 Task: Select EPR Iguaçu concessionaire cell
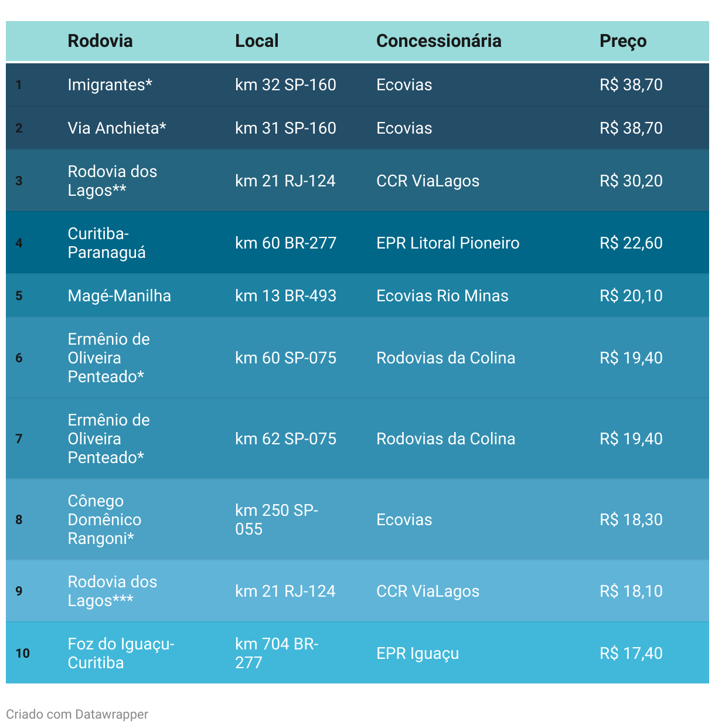click(x=418, y=654)
